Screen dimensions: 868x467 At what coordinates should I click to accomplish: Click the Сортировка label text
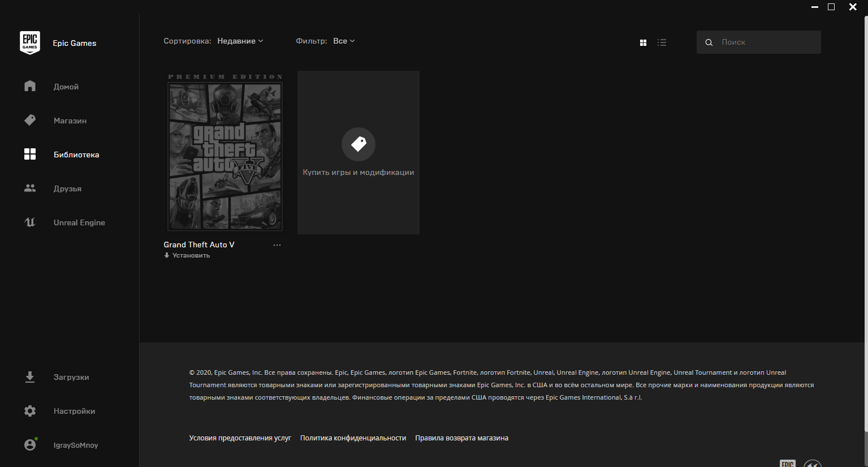click(x=187, y=41)
